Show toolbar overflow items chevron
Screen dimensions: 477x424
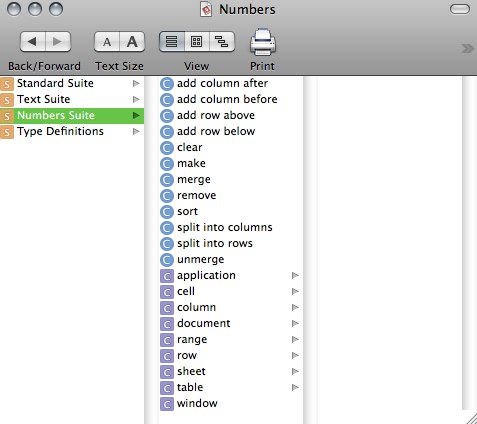pyautogui.click(x=468, y=49)
